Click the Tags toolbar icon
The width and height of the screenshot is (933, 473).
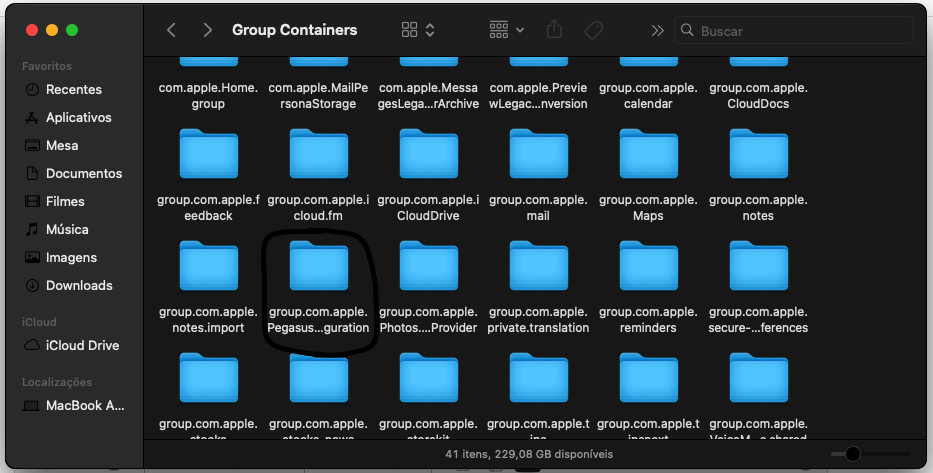pyautogui.click(x=593, y=30)
